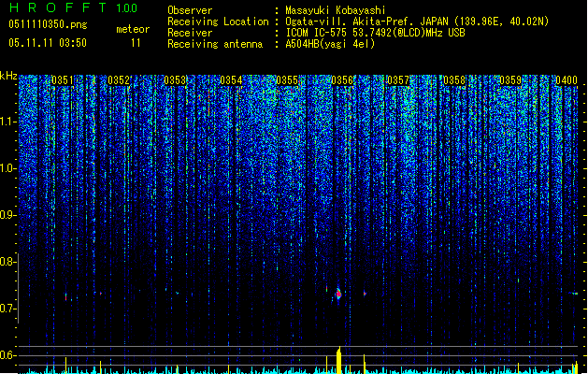Select the ICOM IC-575 receiver text
The image size is (588, 374).
375,33
